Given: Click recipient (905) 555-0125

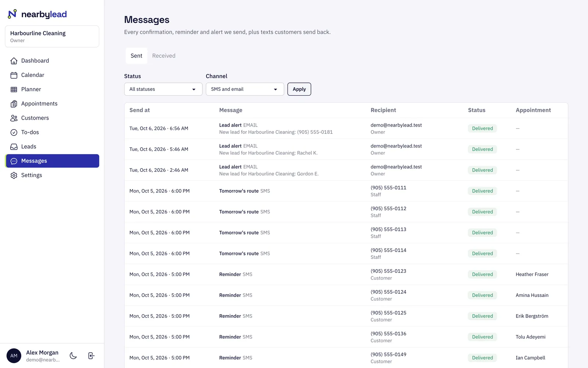Looking at the screenshot, I should [x=388, y=313].
